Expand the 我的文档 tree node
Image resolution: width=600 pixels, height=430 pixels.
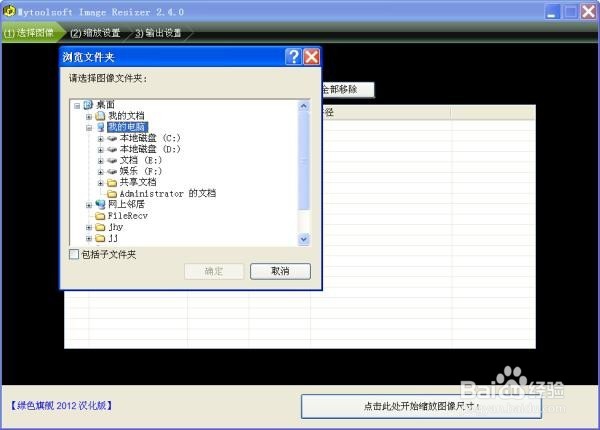click(89, 116)
